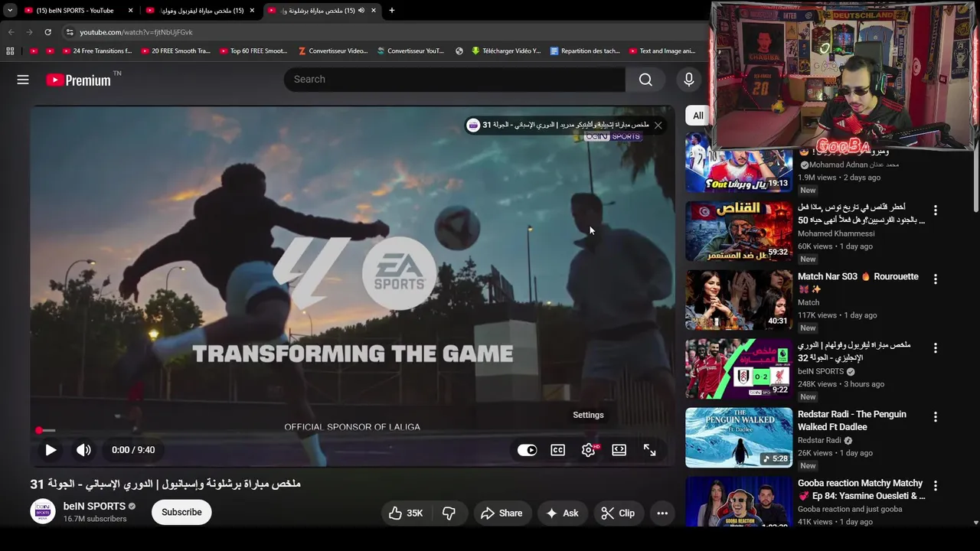Go back to previous page
The width and height of the screenshot is (980, 551).
point(11,32)
